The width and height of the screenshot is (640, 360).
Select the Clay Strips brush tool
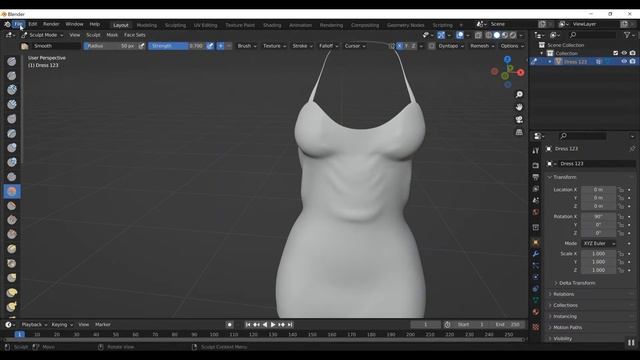click(12, 104)
